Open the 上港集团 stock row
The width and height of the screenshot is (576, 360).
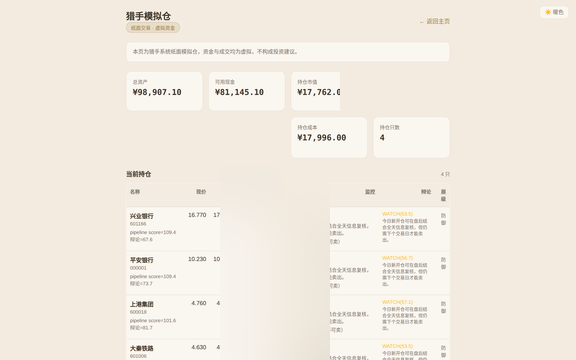[288, 317]
